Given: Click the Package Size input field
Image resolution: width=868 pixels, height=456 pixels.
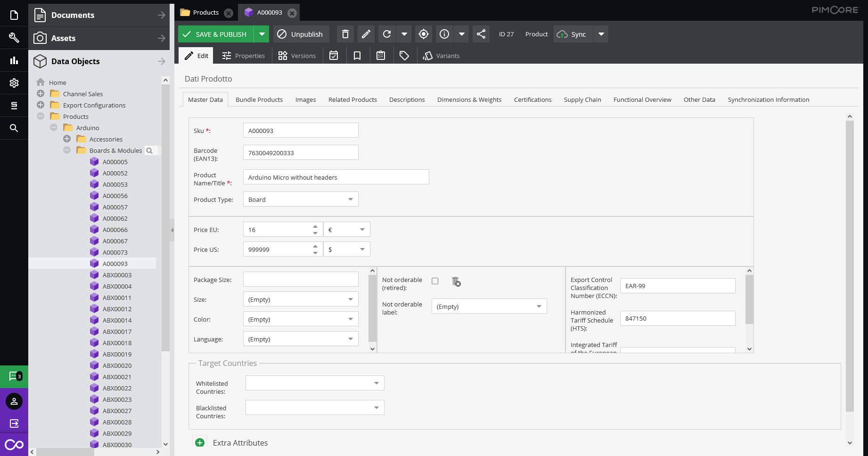Looking at the screenshot, I should (x=300, y=279).
